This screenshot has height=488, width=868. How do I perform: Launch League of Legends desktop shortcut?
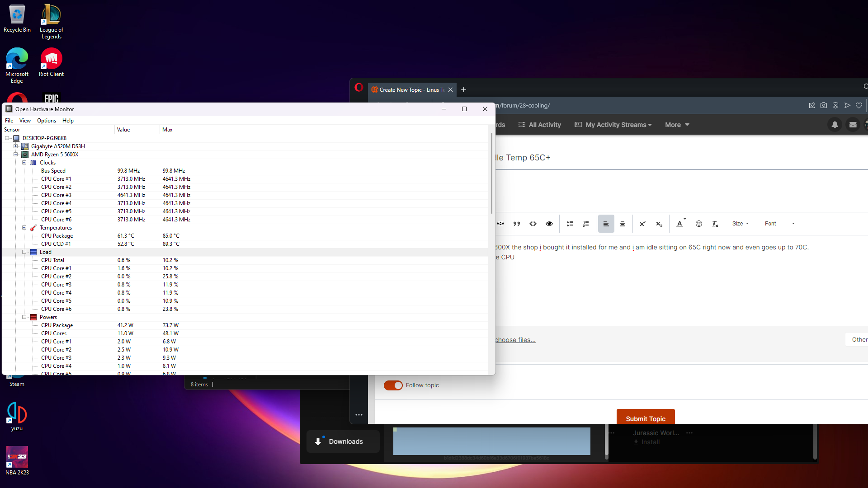pyautogui.click(x=51, y=21)
